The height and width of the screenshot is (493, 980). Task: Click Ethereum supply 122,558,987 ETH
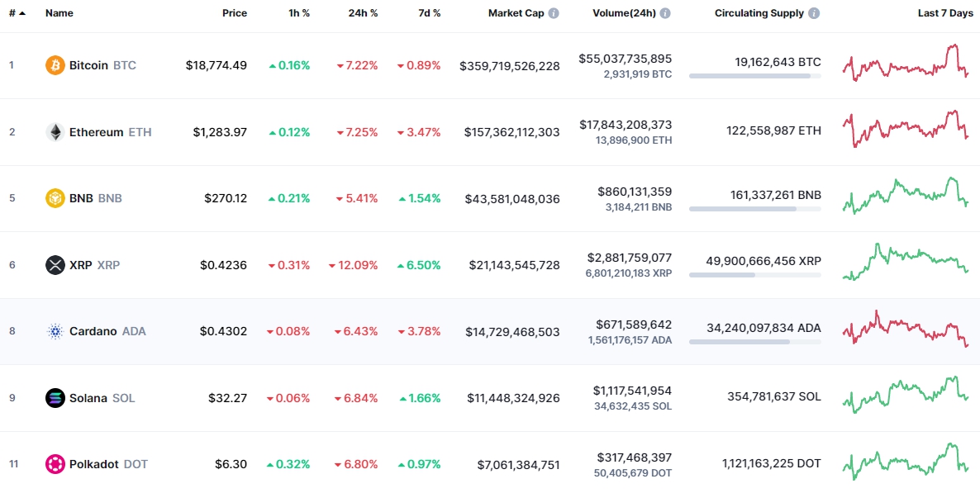773,130
